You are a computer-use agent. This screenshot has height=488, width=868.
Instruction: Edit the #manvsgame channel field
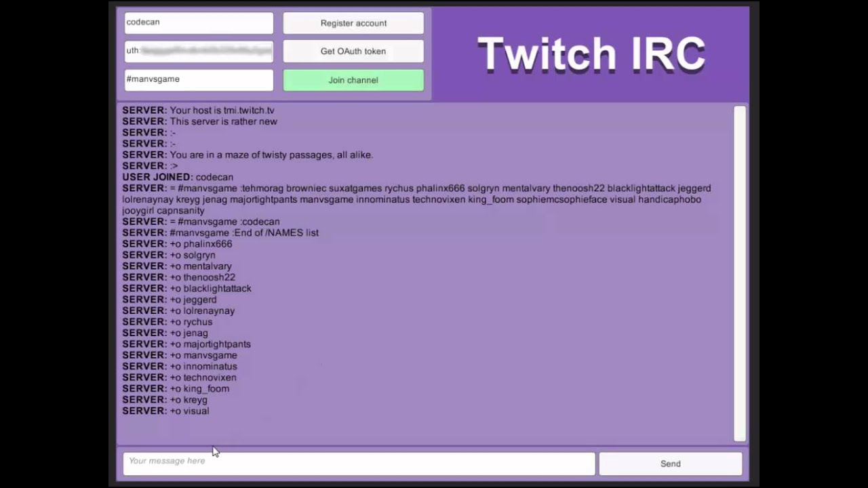tap(199, 79)
